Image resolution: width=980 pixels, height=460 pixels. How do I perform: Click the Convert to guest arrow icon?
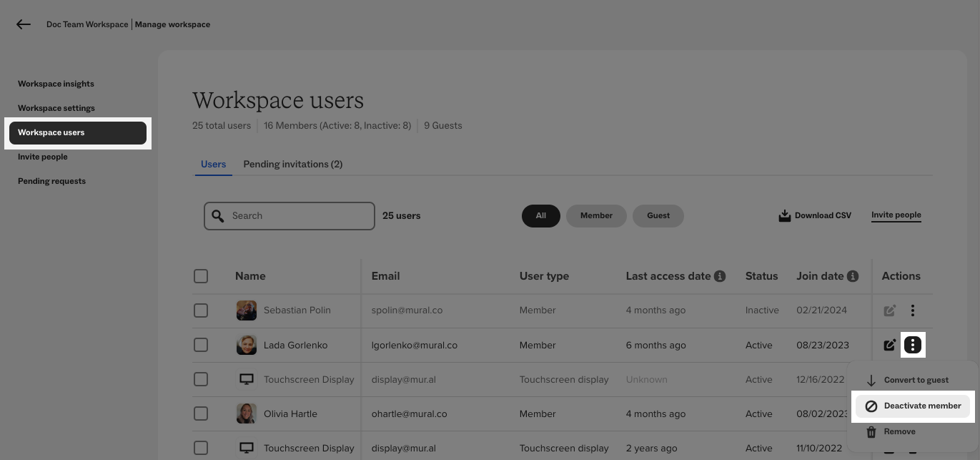pyautogui.click(x=871, y=381)
